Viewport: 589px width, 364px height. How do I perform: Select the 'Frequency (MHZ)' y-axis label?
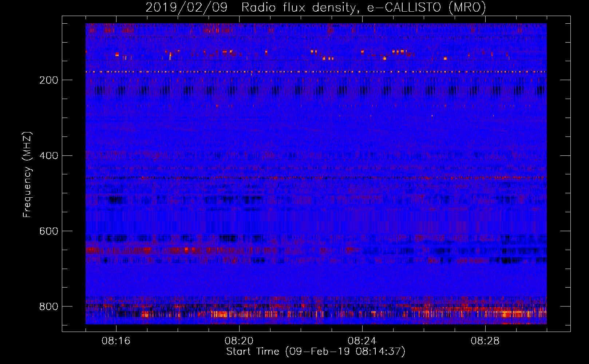[x=27, y=174]
